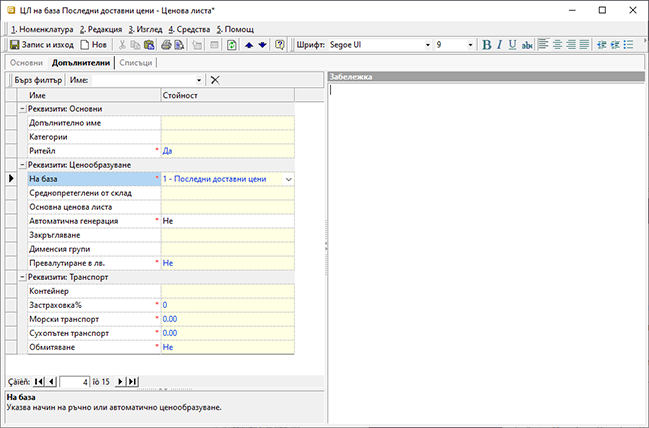Click the Paste clipboard icon

149,45
